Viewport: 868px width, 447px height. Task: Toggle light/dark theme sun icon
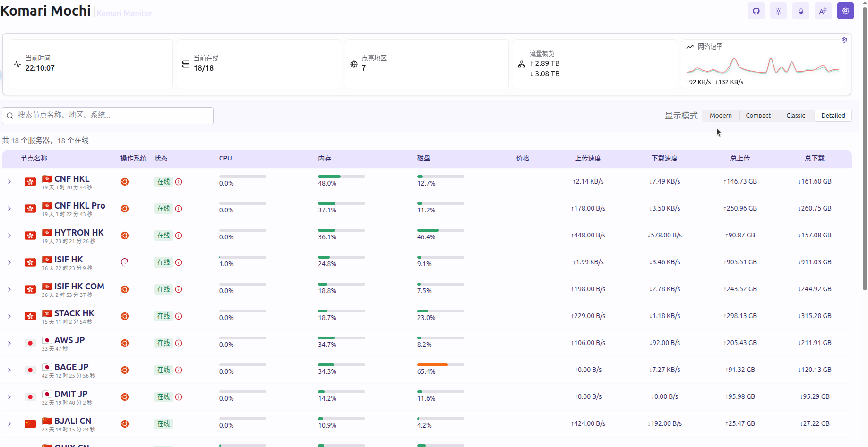tap(778, 11)
